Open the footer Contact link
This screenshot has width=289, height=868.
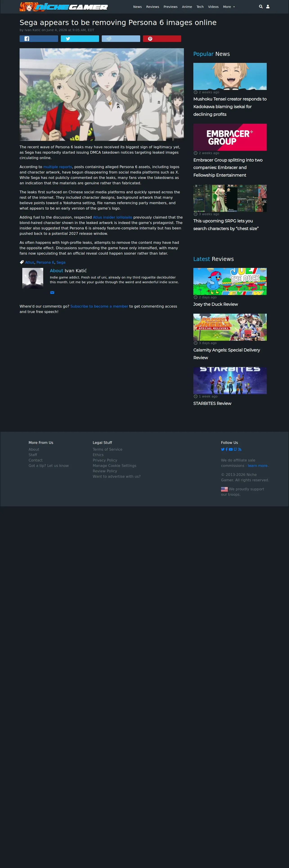pos(35,460)
